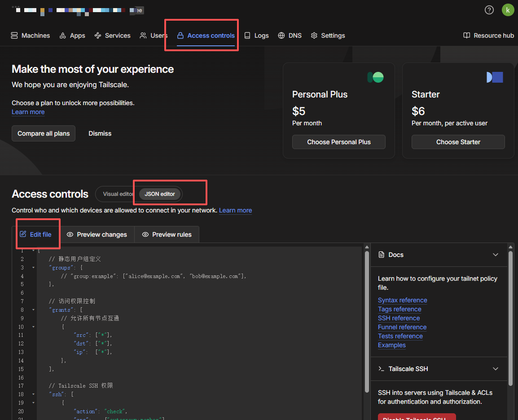Open the Tags reference link
This screenshot has height=420, width=518.
pos(399,309)
